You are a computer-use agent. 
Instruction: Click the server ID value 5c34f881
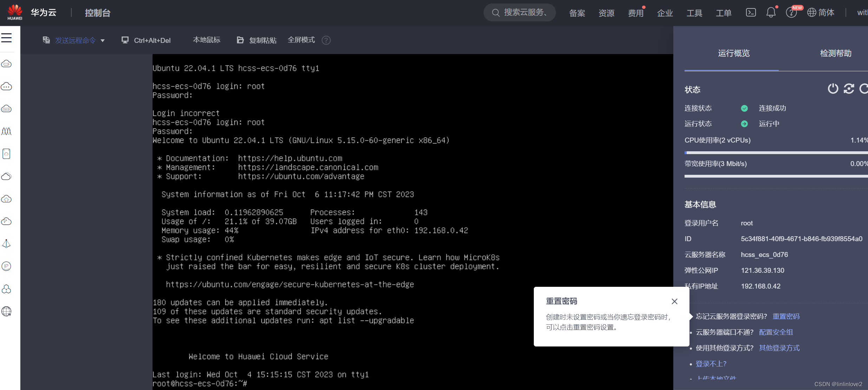click(x=802, y=239)
